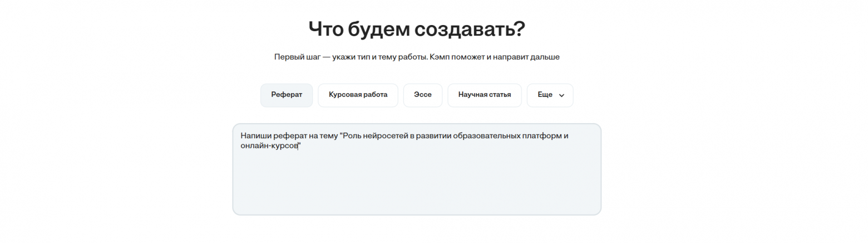Click the heading Что будем создавать?

click(x=416, y=29)
